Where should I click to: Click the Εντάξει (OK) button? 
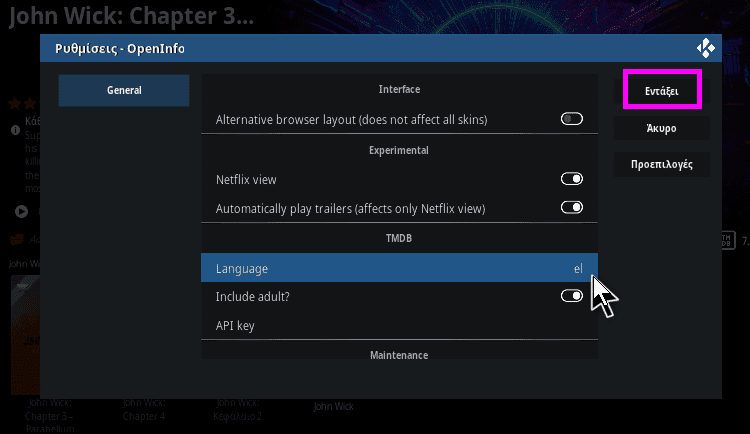(662, 91)
